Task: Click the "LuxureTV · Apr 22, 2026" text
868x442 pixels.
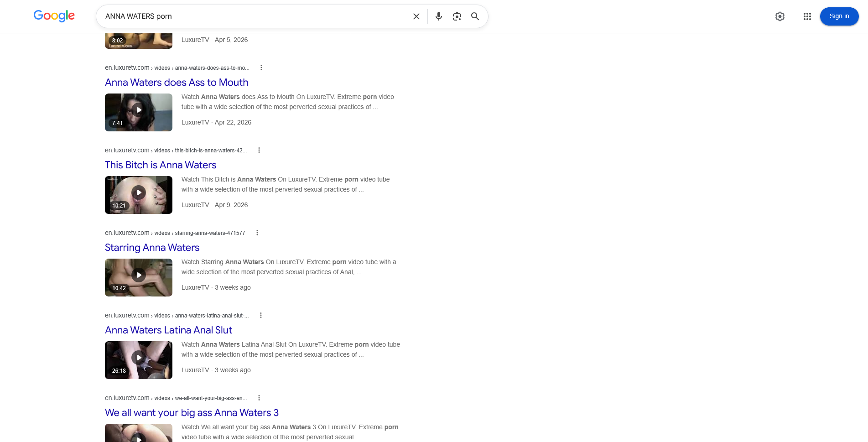Action: tap(217, 122)
